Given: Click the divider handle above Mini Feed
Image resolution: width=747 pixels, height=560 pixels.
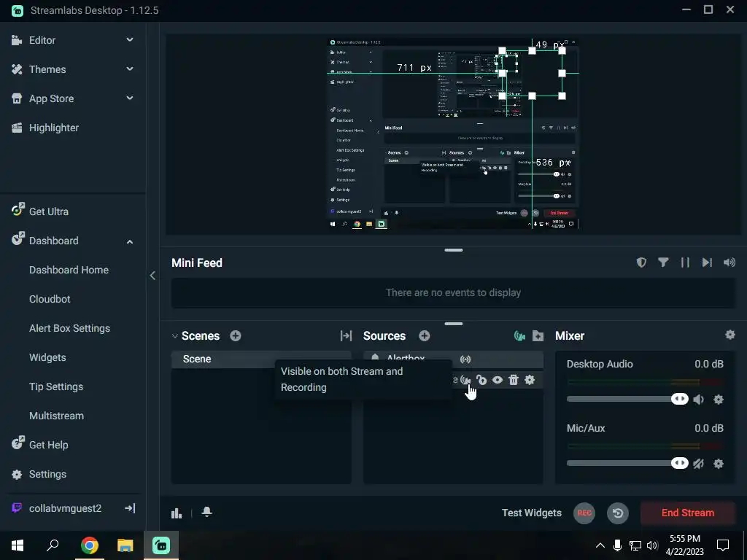Looking at the screenshot, I should click(x=454, y=250).
